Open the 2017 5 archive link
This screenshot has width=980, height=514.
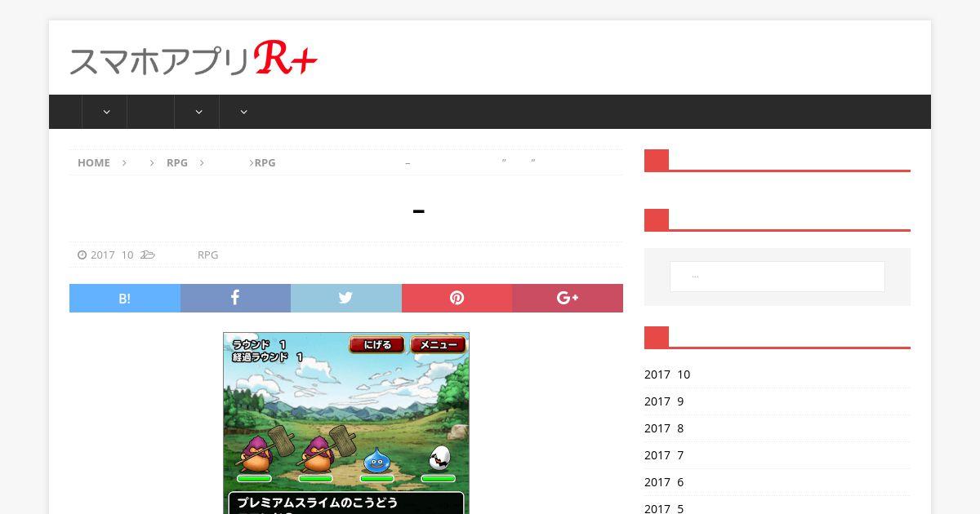click(x=664, y=507)
